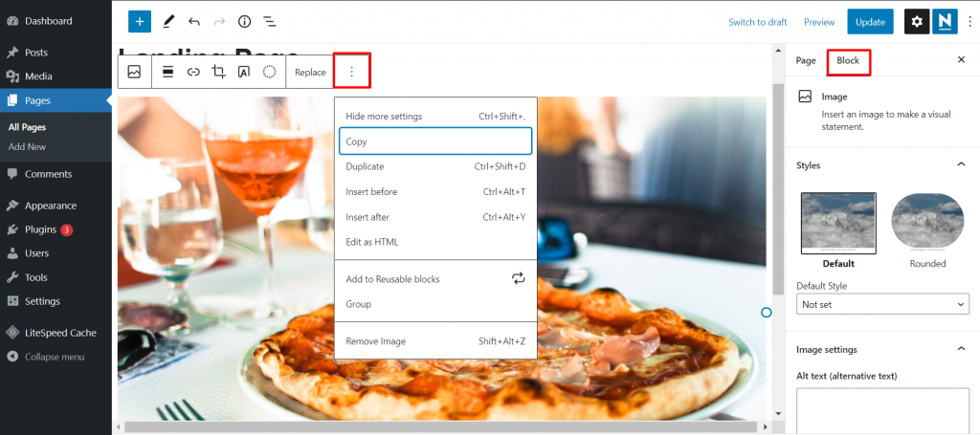Image resolution: width=980 pixels, height=435 pixels.
Task: Toggle the settings gear sidebar button
Action: tap(917, 21)
